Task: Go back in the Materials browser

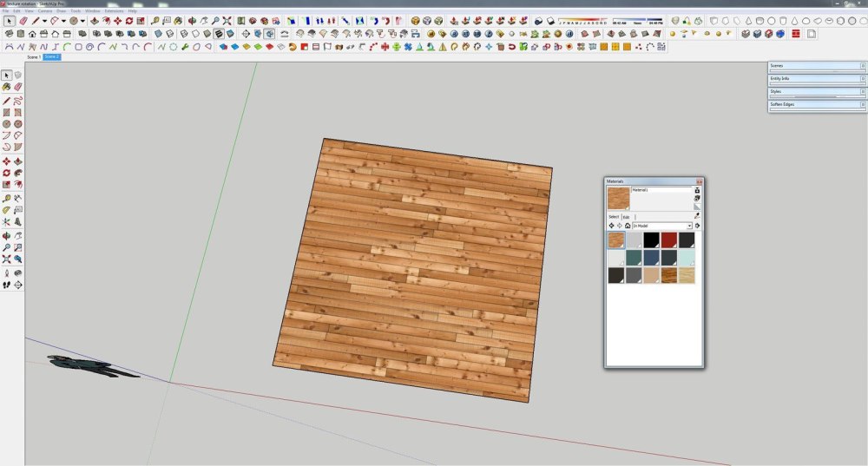Action: (x=611, y=226)
